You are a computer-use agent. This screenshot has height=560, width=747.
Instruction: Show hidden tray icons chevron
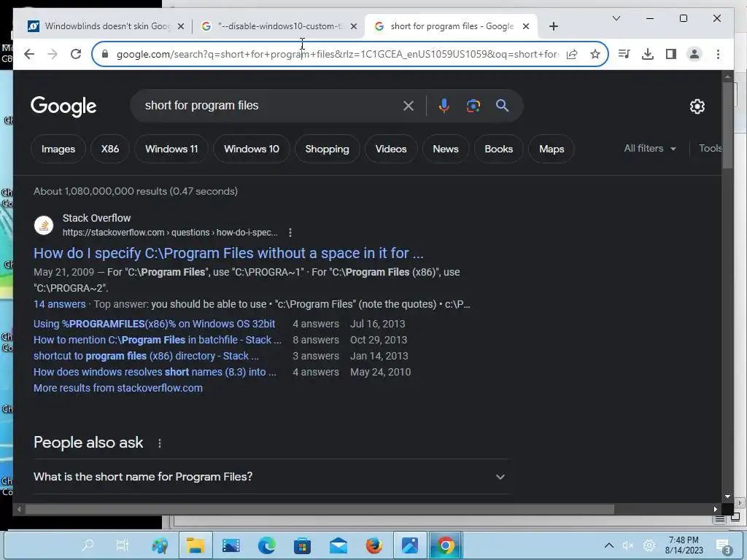tap(609, 545)
